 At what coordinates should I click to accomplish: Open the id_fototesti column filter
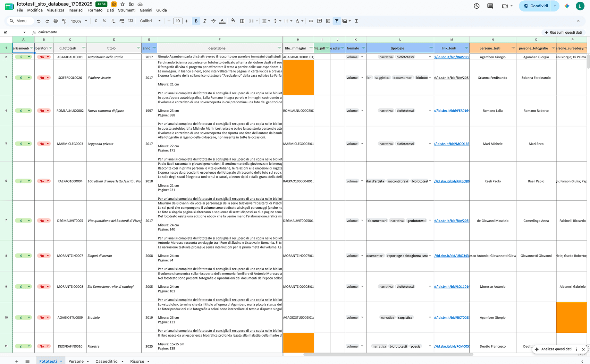pyautogui.click(x=84, y=48)
